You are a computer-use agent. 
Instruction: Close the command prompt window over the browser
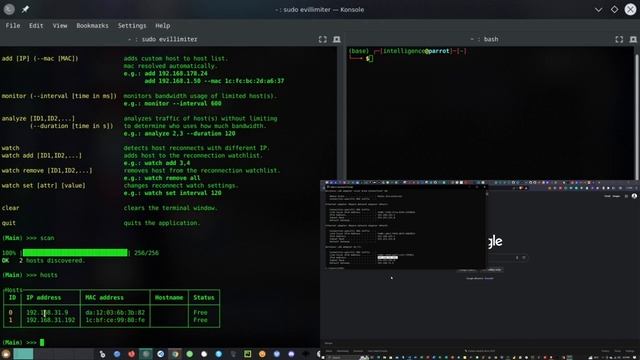(484, 187)
